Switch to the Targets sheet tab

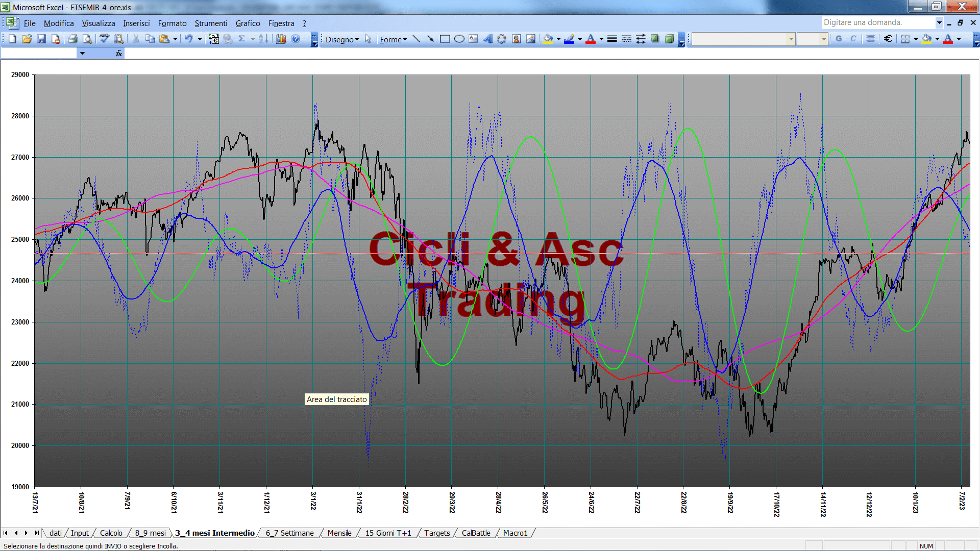437,533
